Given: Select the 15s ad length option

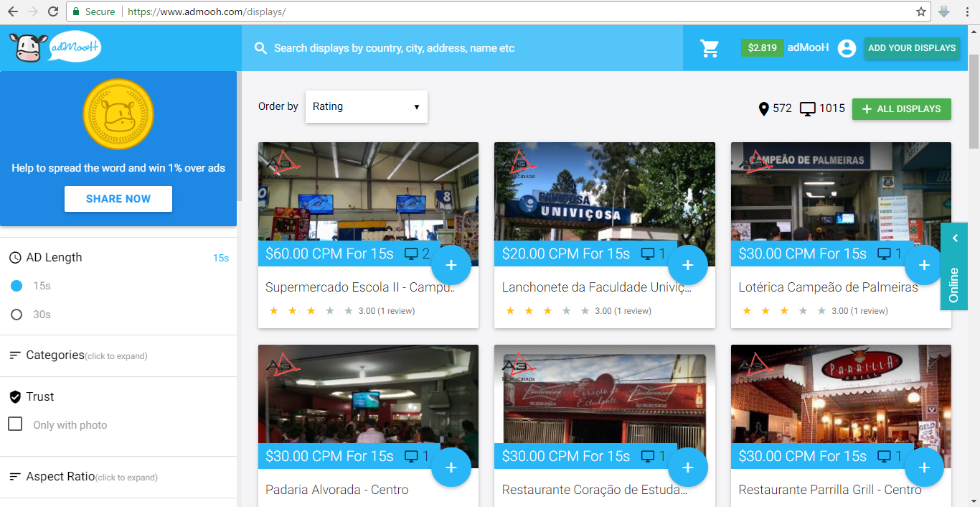Looking at the screenshot, I should pos(17,286).
